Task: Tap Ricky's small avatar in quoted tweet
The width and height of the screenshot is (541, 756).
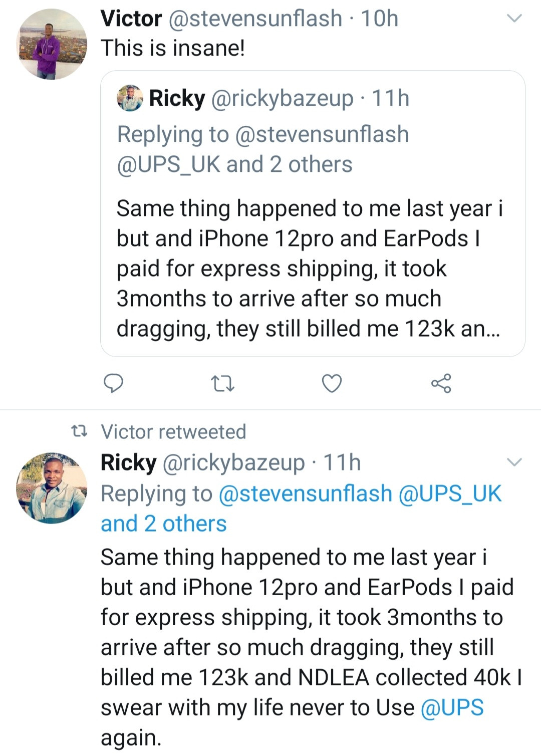Action: 130,98
